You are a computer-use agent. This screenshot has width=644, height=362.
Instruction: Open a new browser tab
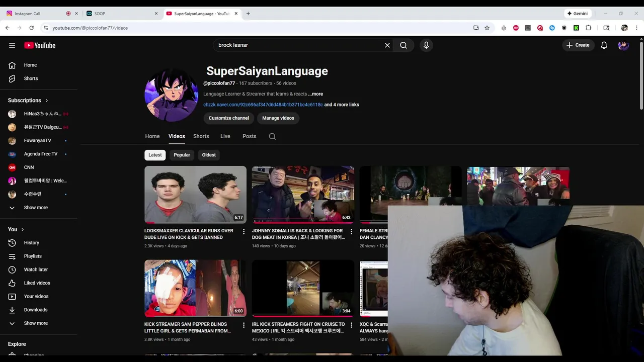click(x=248, y=14)
